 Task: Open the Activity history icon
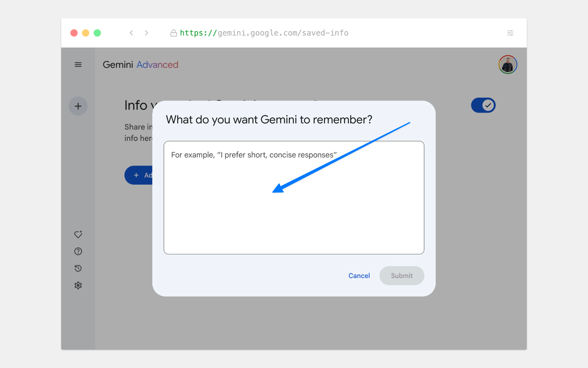click(x=78, y=268)
